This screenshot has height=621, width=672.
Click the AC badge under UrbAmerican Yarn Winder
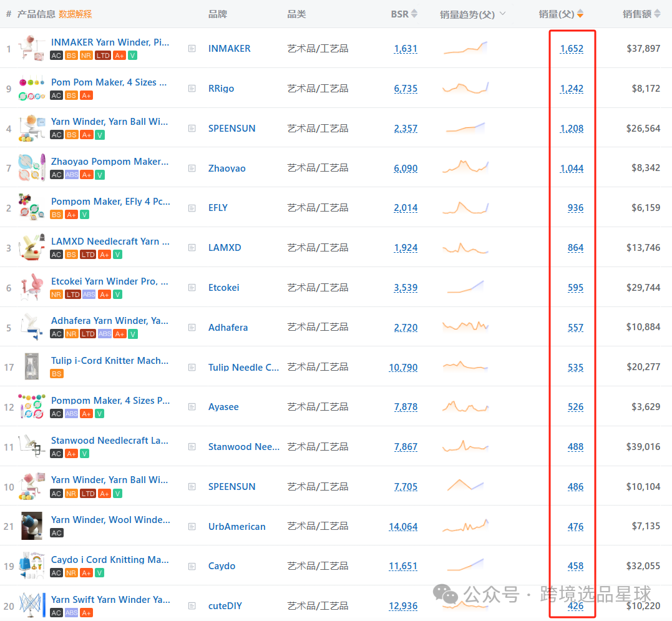coord(57,533)
